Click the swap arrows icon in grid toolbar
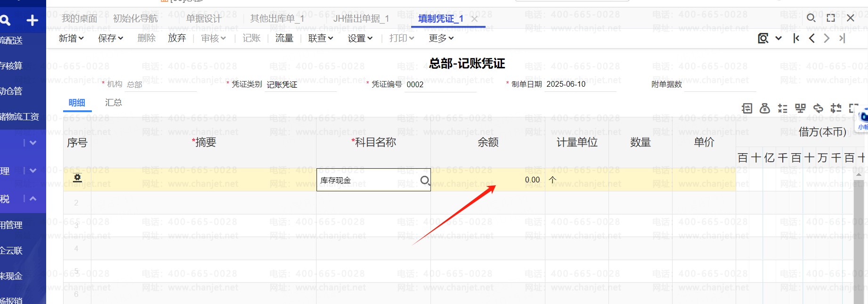 pos(836,108)
